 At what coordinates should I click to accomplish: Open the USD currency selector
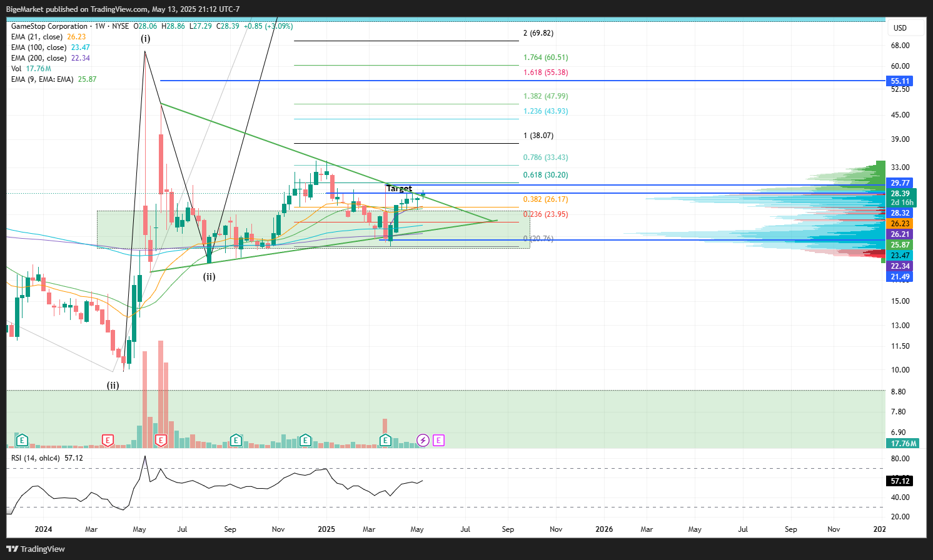click(x=900, y=28)
